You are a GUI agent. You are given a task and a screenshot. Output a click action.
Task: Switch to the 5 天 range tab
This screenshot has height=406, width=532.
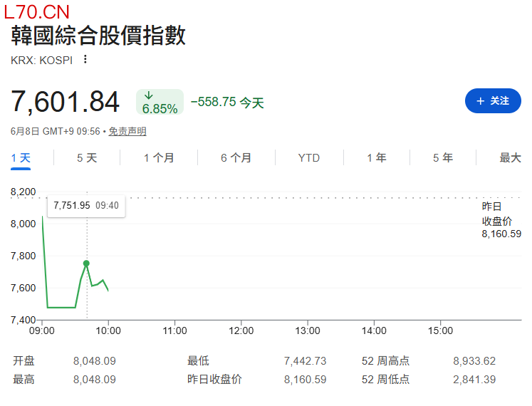[x=87, y=158]
